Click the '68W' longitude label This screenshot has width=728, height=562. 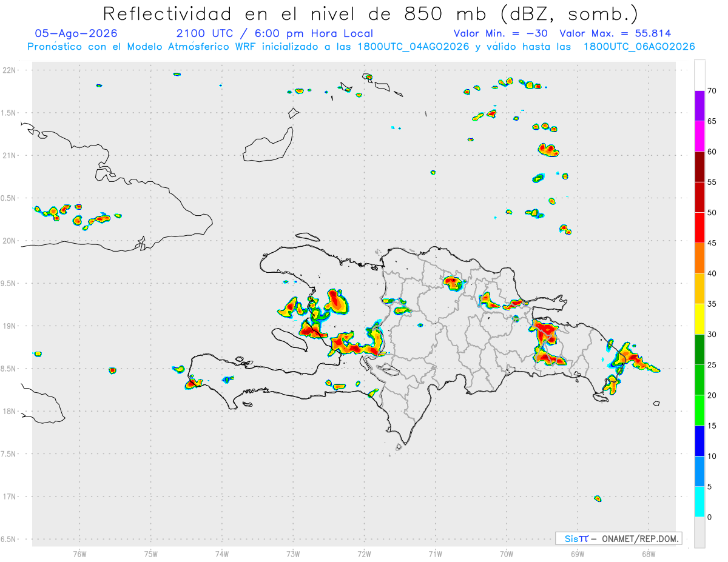(649, 554)
